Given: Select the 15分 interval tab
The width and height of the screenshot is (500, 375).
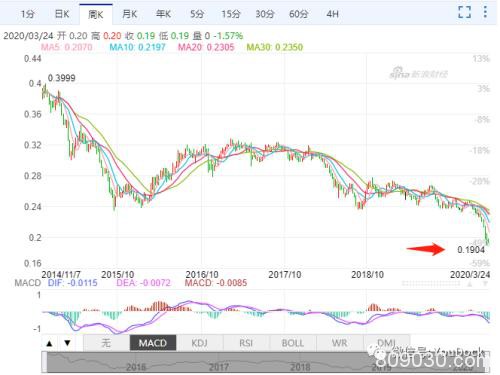Looking at the screenshot, I should (231, 14).
